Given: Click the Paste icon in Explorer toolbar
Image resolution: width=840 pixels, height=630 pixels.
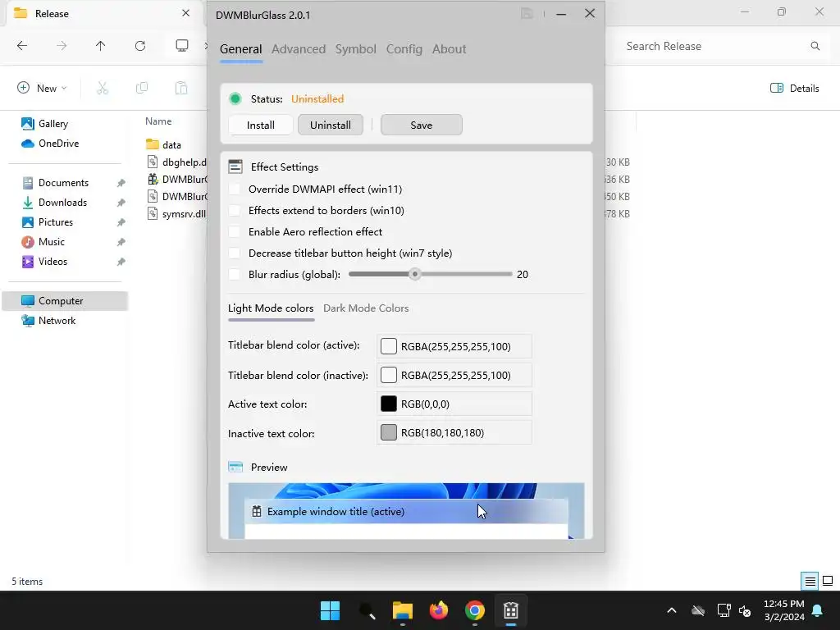Looking at the screenshot, I should click(181, 88).
